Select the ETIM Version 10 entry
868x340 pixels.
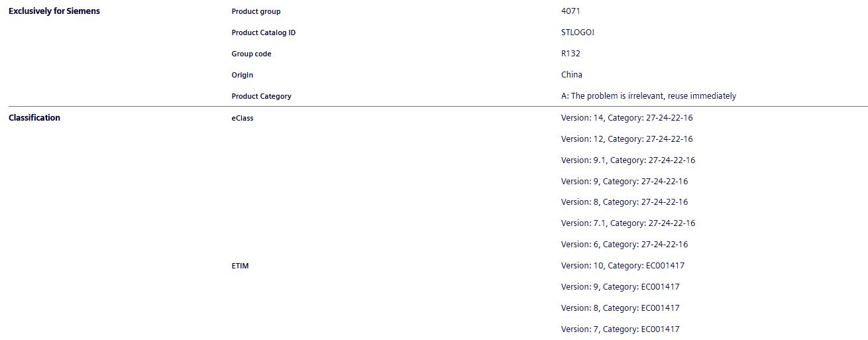[x=622, y=266]
